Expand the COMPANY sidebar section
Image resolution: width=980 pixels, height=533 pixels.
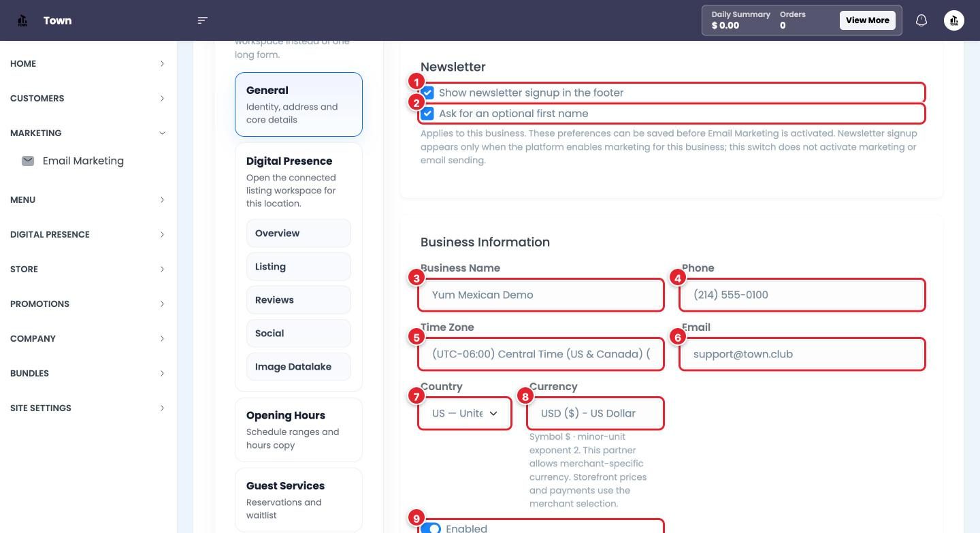point(87,338)
